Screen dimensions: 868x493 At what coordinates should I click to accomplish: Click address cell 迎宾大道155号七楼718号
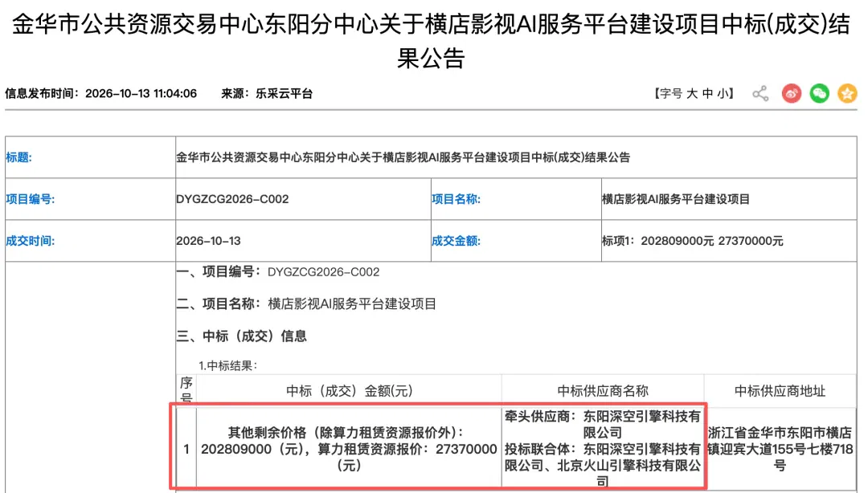[780, 449]
